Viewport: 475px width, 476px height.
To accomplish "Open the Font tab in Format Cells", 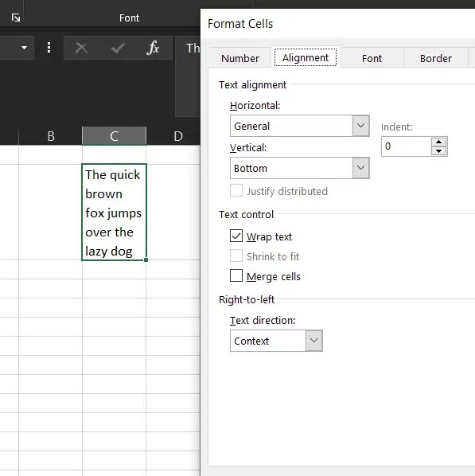I will click(372, 58).
